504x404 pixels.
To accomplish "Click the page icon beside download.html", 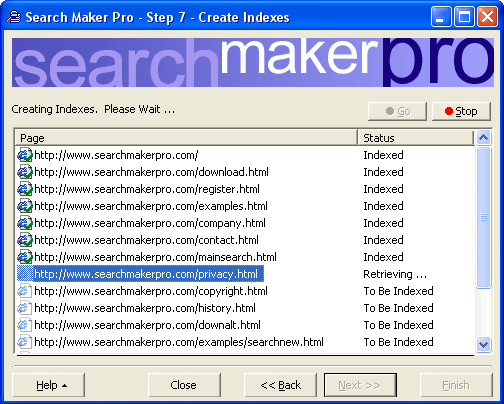I will (25, 172).
